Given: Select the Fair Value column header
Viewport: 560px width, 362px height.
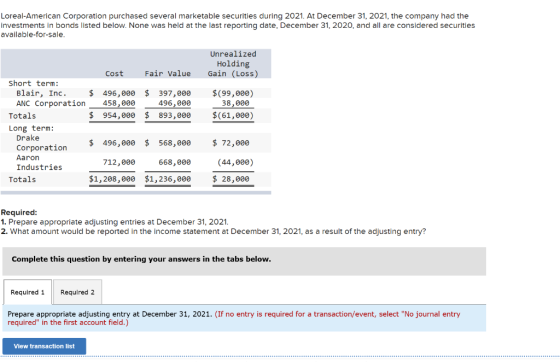Looking at the screenshot, I should [x=168, y=74].
